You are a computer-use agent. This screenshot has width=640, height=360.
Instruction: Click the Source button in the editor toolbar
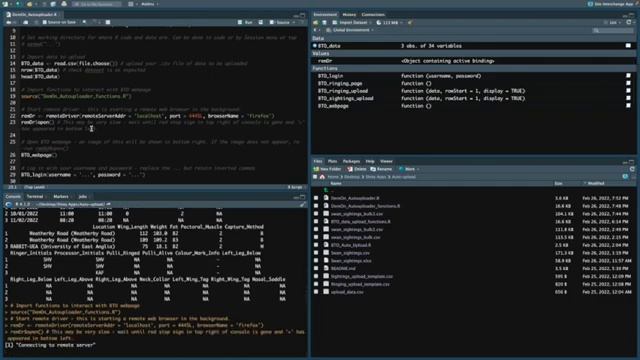(280, 22)
